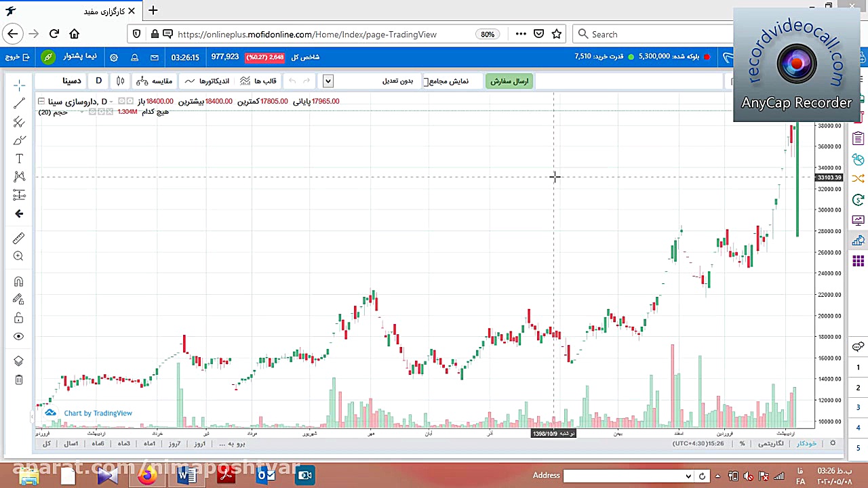
Task: Click the خروج logout button
Action: [x=18, y=57]
